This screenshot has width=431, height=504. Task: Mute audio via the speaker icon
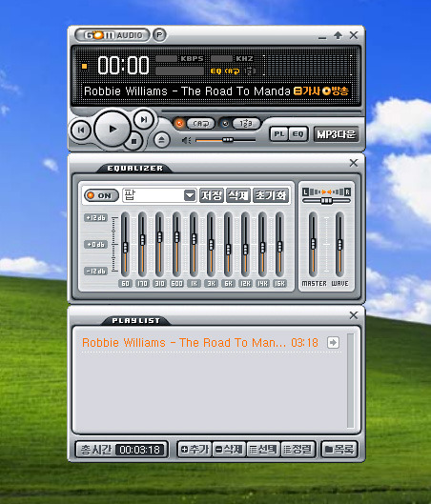click(187, 140)
